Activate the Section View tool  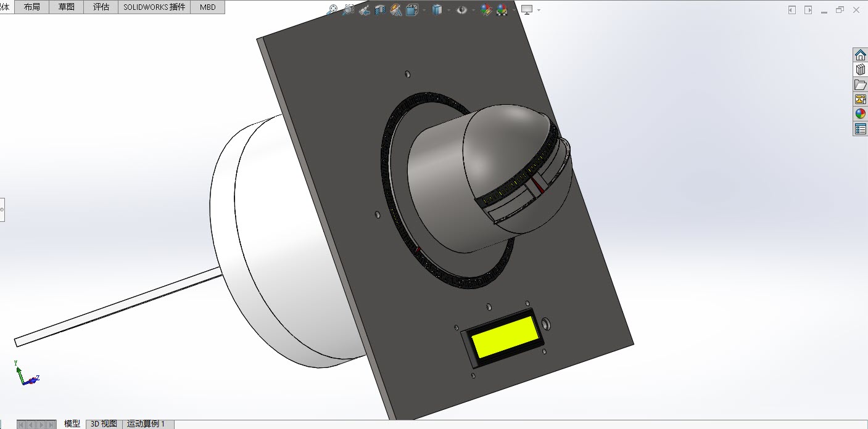tap(380, 10)
